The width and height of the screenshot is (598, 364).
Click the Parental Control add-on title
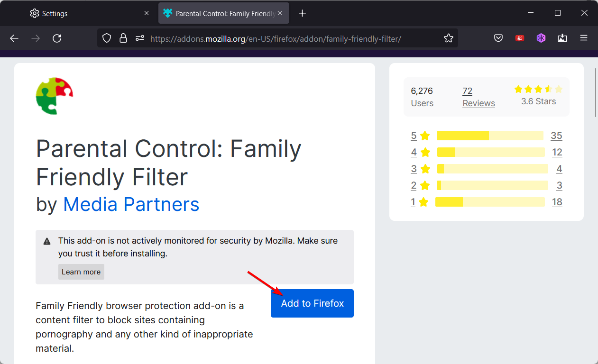point(169,163)
